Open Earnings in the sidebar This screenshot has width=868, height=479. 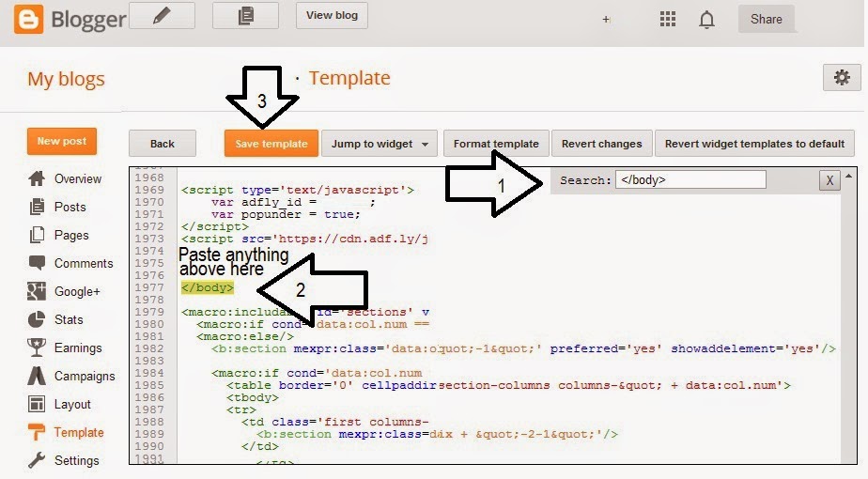(78, 348)
